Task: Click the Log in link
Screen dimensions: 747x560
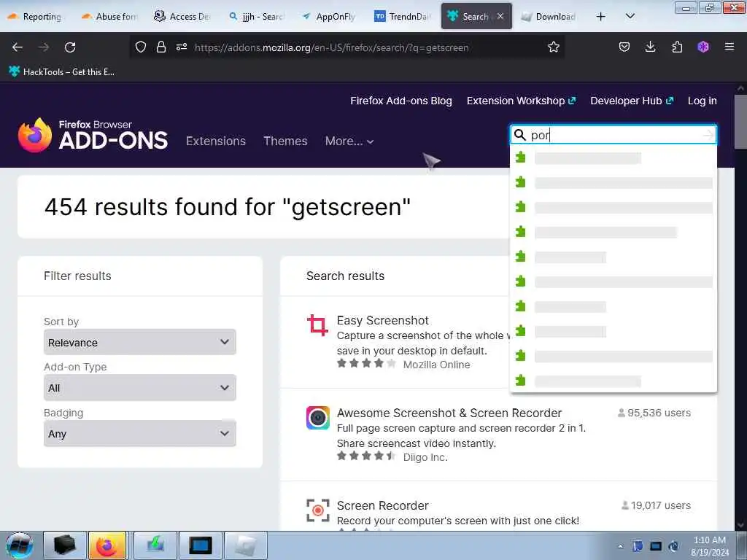Action: pyautogui.click(x=703, y=101)
